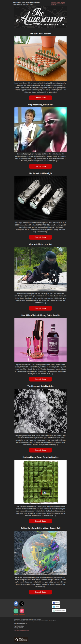Click Check It Out under Wearable Motorcycle Suit
The height and width of the screenshot is (644, 81).
[40, 308]
